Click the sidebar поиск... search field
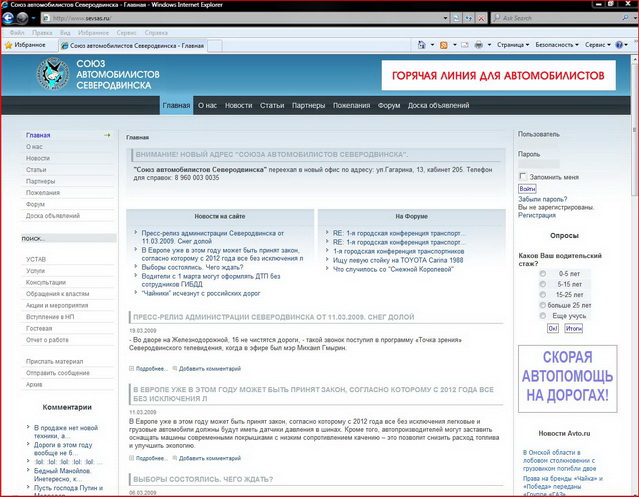Screen dimensions: 639x497 pos(68,238)
